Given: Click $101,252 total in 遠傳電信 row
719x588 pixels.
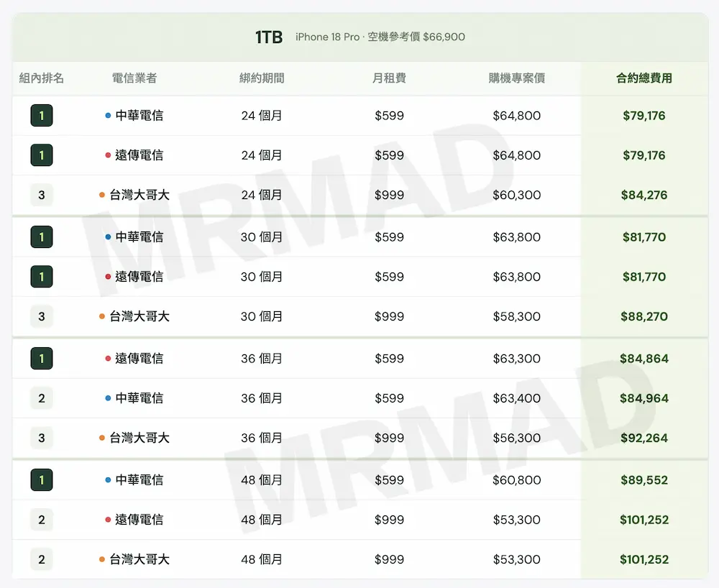Looking at the screenshot, I should click(644, 520).
